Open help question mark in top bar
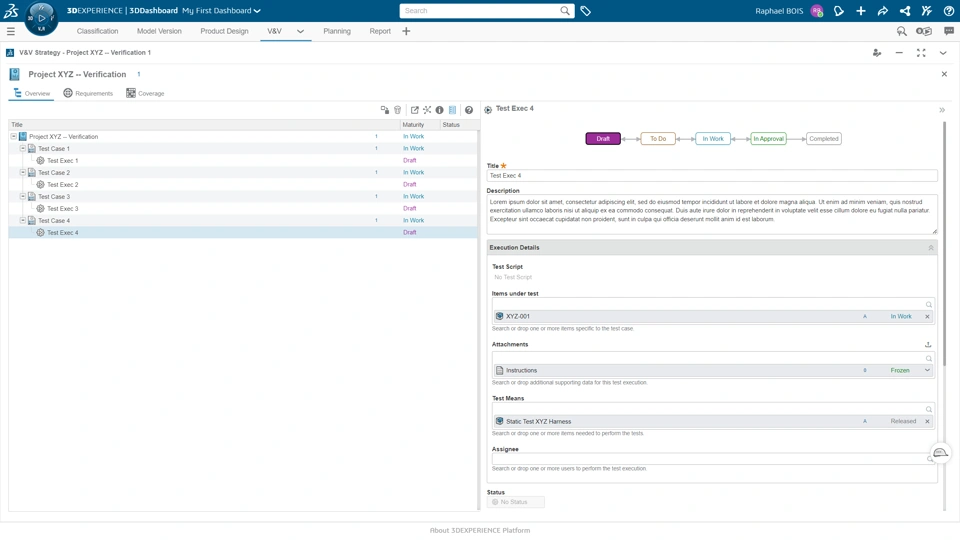 pos(948,11)
